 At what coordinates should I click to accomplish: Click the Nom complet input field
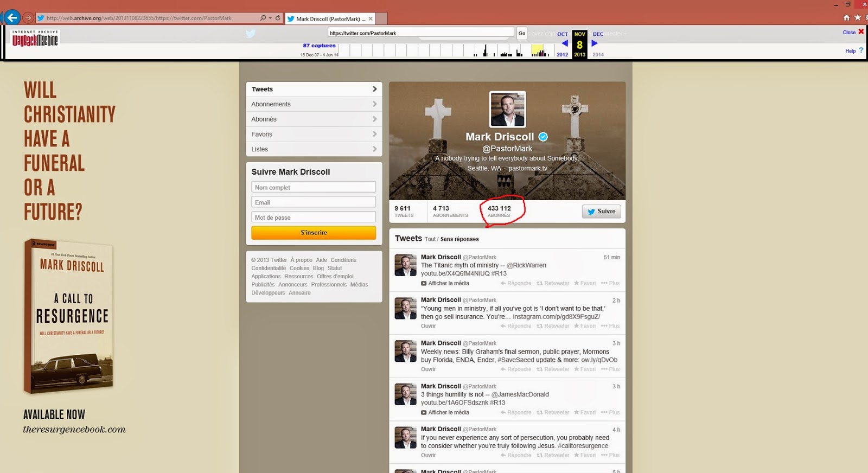[x=314, y=187]
